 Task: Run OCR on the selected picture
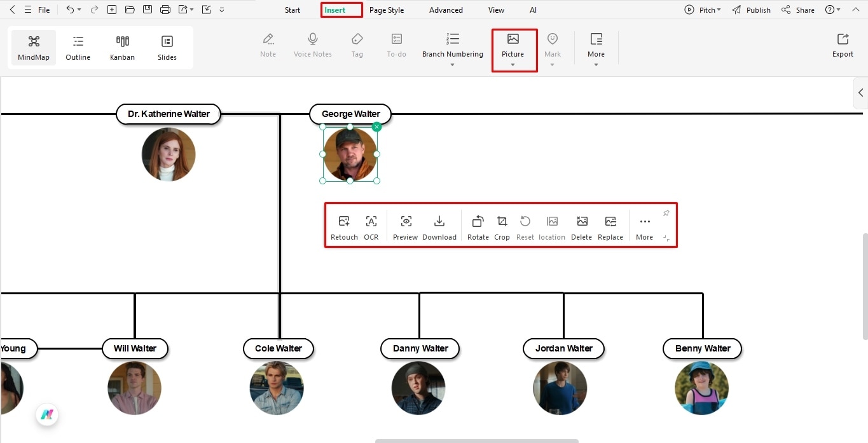(371, 226)
